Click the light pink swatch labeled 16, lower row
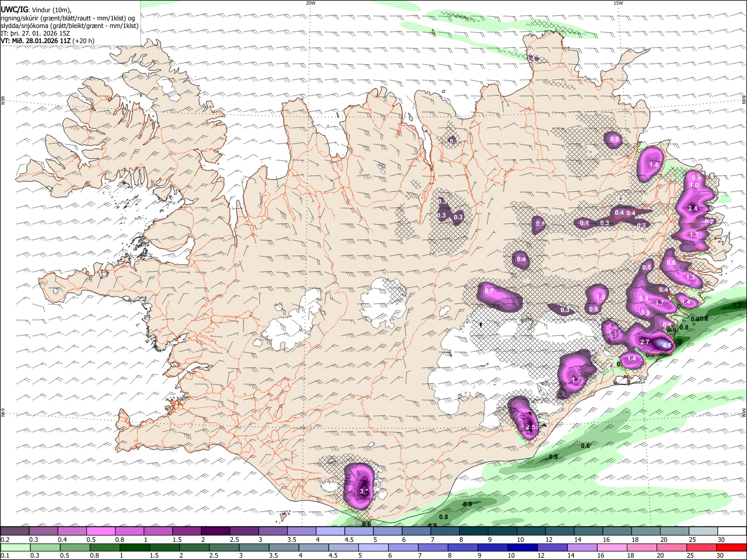 [x=612, y=547]
